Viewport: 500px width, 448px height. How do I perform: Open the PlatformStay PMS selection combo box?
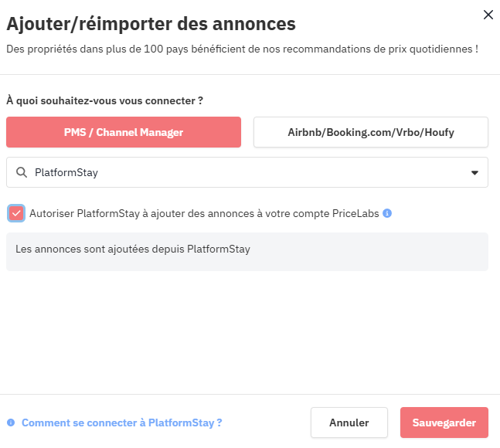pos(247,172)
